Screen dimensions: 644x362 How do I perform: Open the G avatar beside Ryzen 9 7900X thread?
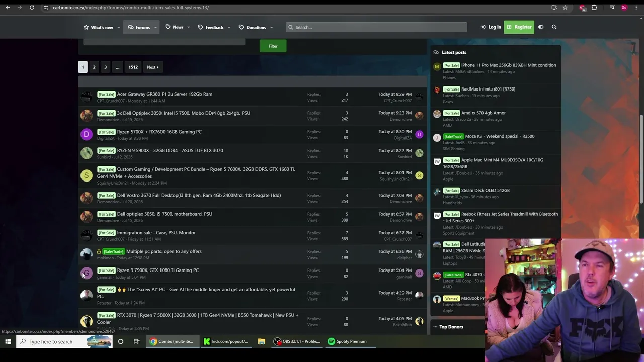pyautogui.click(x=87, y=273)
